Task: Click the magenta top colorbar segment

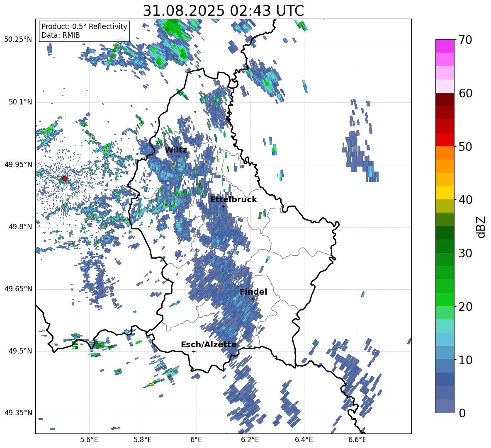Action: [445, 46]
